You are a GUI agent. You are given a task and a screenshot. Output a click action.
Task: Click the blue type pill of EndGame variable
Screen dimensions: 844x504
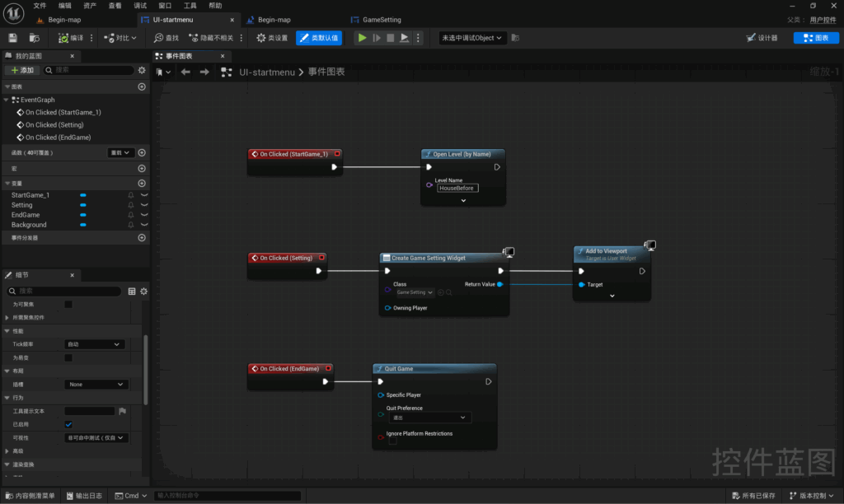click(x=83, y=215)
